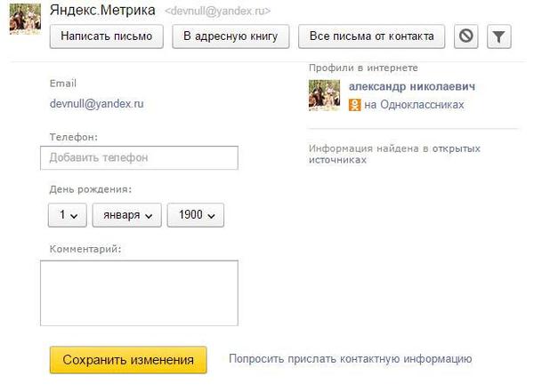The image size is (534, 392).
Task: Click В адресную книгу button
Action: pos(231,36)
